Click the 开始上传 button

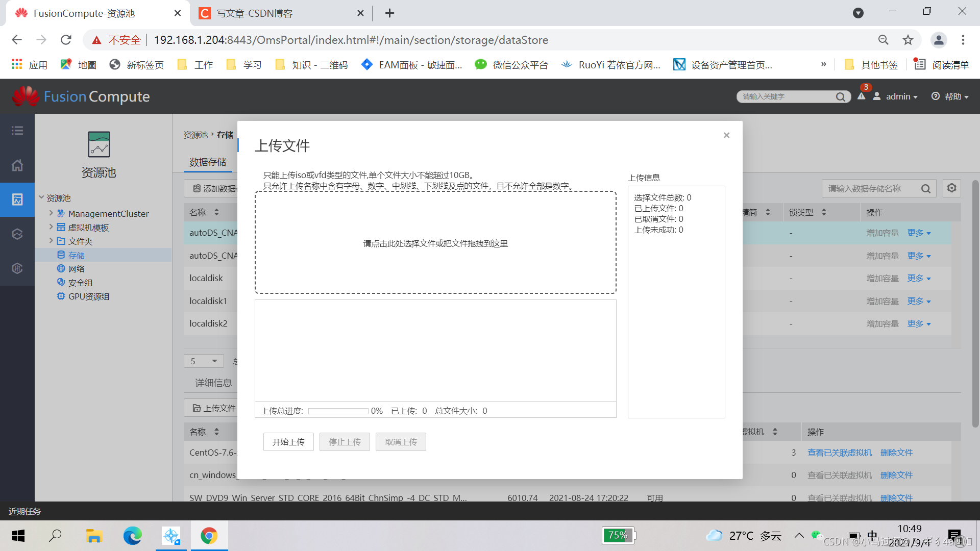[288, 442]
